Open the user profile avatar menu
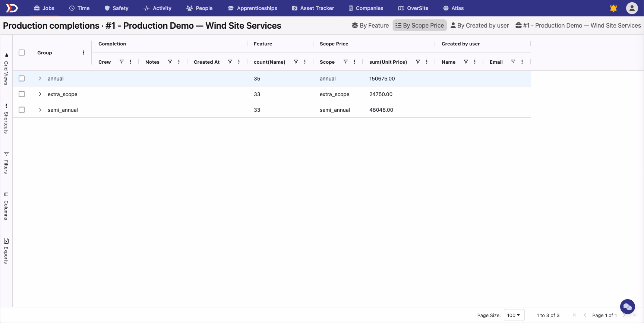Viewport: 644px width, 323px height. click(x=632, y=8)
